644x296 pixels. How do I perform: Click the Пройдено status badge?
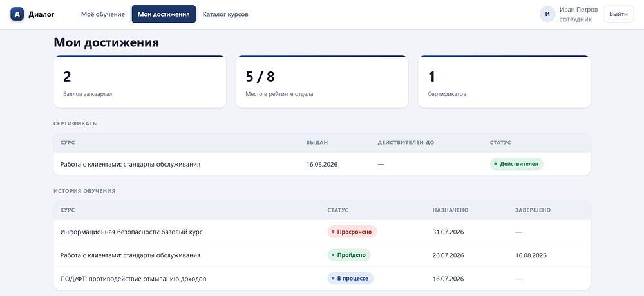[349, 255]
